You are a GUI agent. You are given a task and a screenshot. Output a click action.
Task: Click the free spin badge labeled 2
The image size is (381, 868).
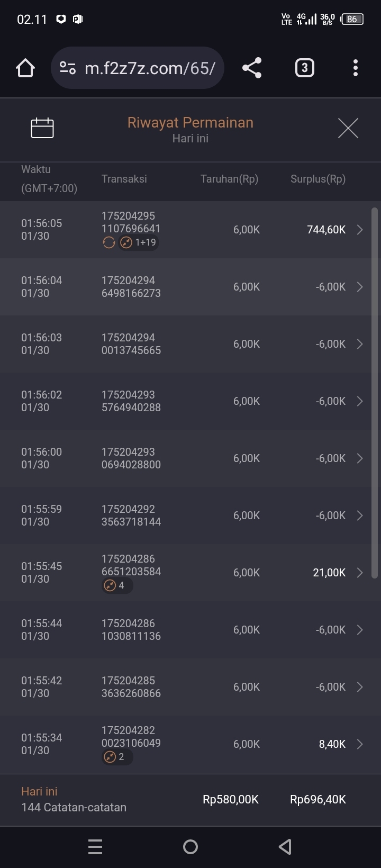point(117,757)
